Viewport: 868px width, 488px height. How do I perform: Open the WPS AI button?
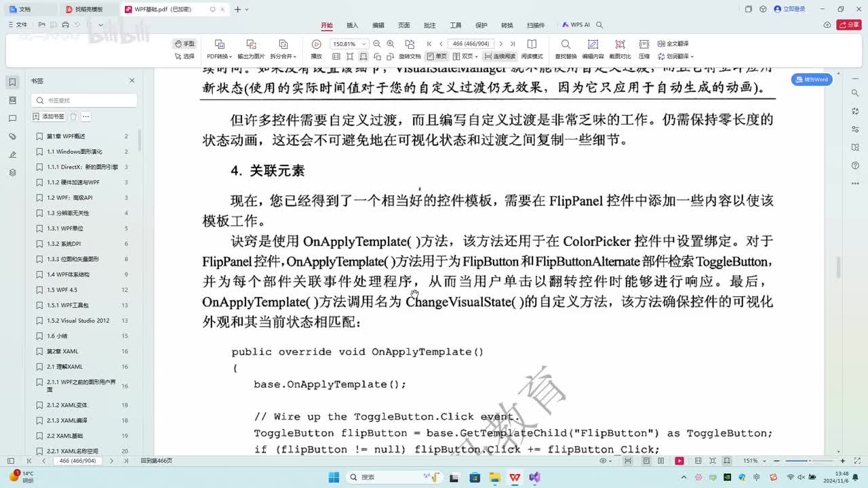coord(576,25)
